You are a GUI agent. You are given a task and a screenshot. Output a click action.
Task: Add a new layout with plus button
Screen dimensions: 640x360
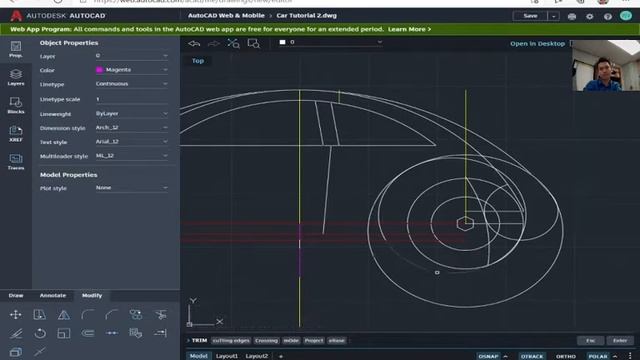(280, 356)
